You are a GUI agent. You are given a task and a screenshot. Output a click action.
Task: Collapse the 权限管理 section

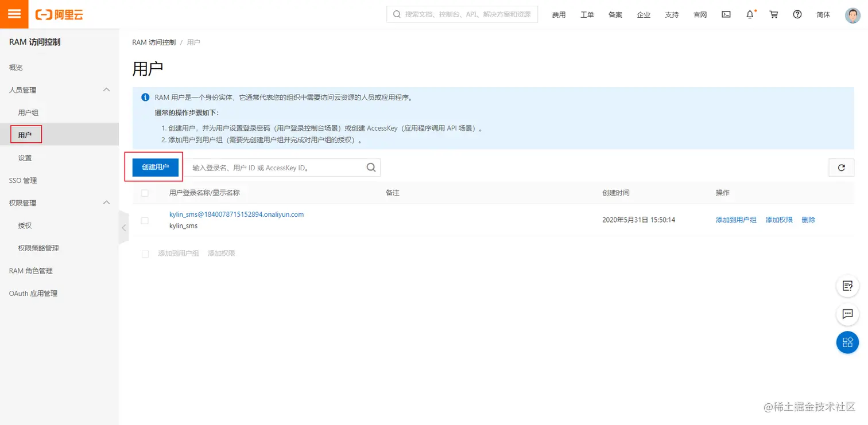pyautogui.click(x=106, y=202)
